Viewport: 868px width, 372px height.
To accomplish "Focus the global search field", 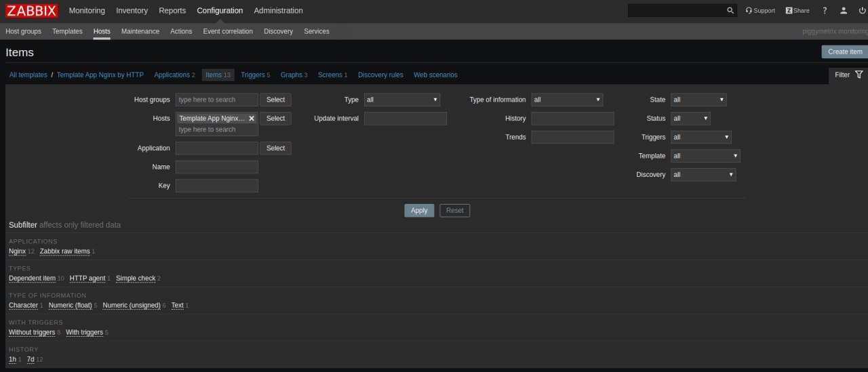I will [x=677, y=10].
